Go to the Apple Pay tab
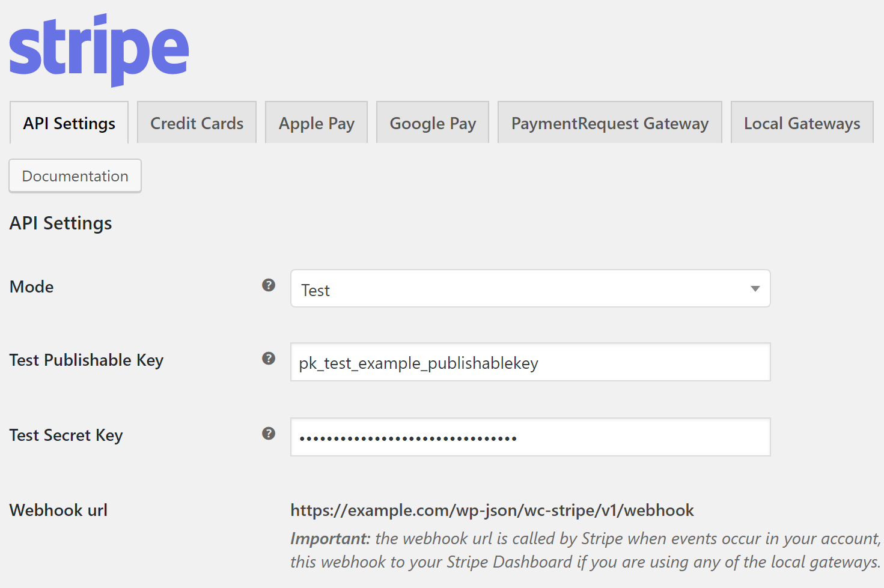Screen dimensions: 884x588 click(x=316, y=123)
